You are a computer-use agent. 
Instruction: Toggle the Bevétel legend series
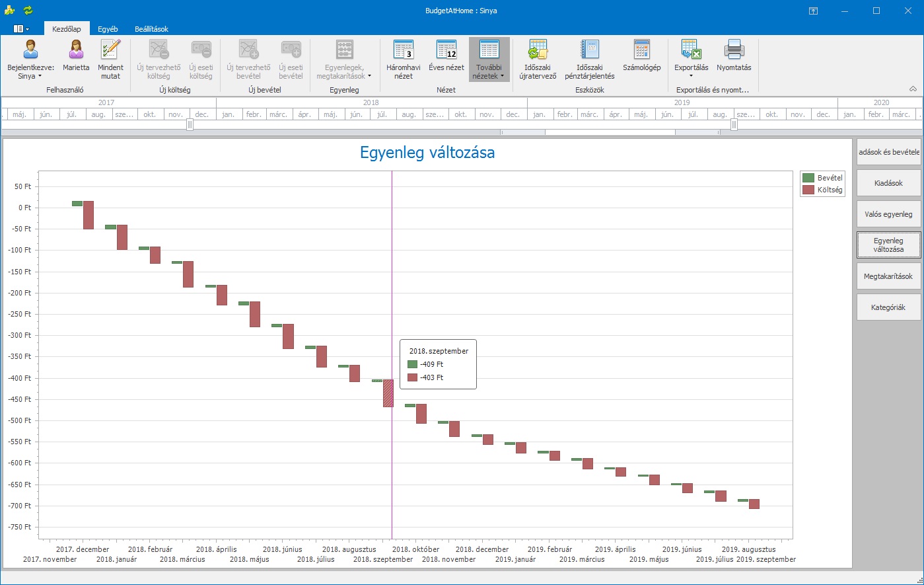822,178
